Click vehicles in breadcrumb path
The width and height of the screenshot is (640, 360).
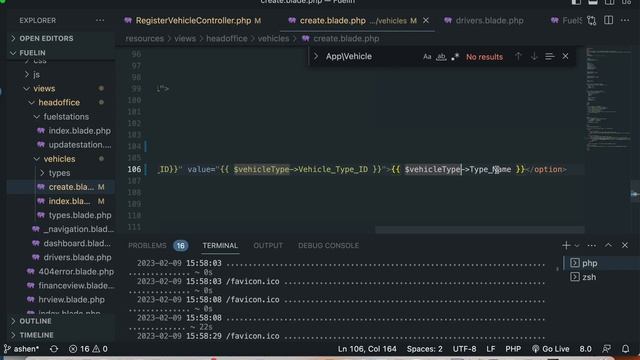(273, 38)
